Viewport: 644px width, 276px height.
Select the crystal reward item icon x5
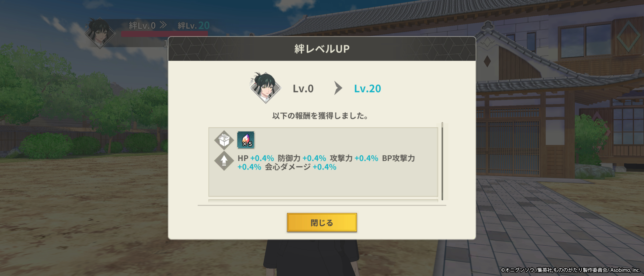[x=246, y=140]
